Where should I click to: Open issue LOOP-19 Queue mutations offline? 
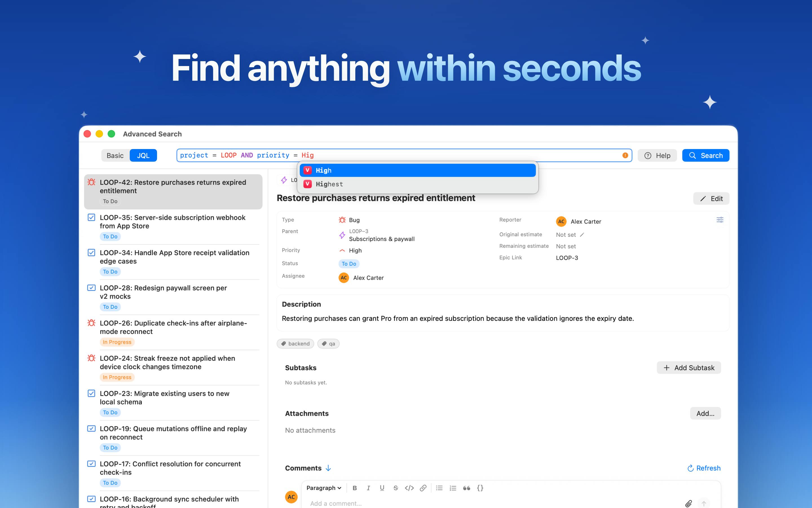pos(173,438)
